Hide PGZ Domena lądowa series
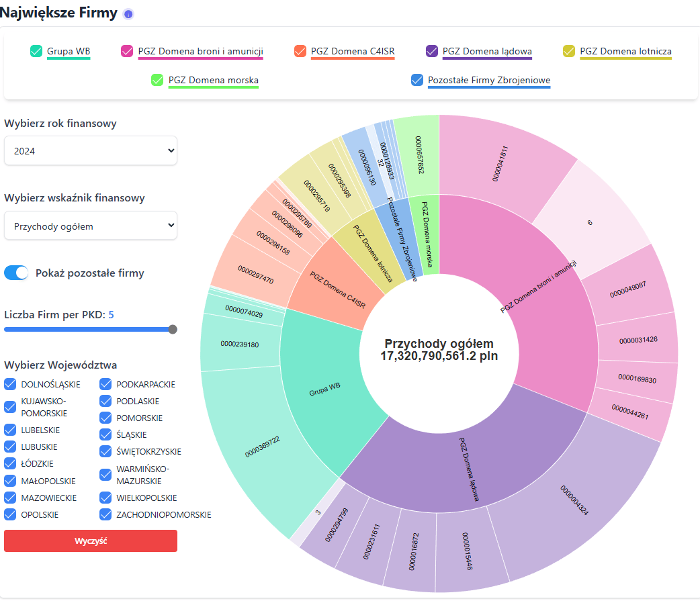Viewport: 700px width, 603px height. pyautogui.click(x=433, y=51)
